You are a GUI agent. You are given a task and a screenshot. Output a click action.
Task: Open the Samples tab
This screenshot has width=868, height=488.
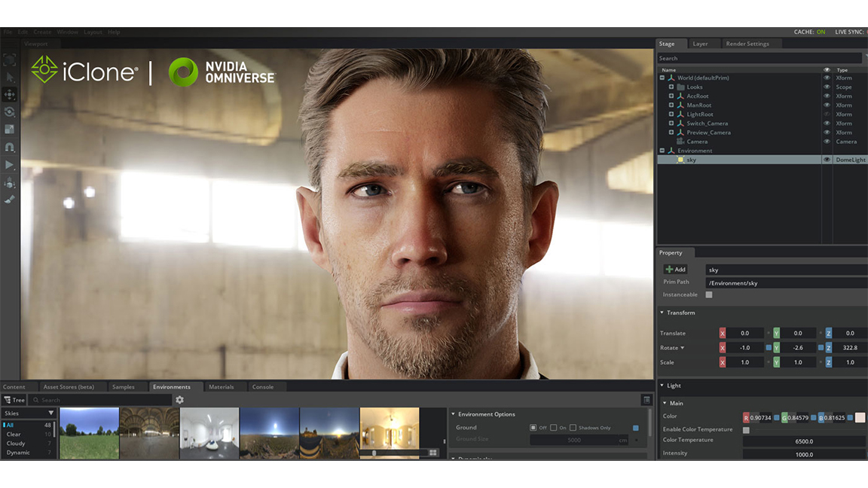[124, 387]
